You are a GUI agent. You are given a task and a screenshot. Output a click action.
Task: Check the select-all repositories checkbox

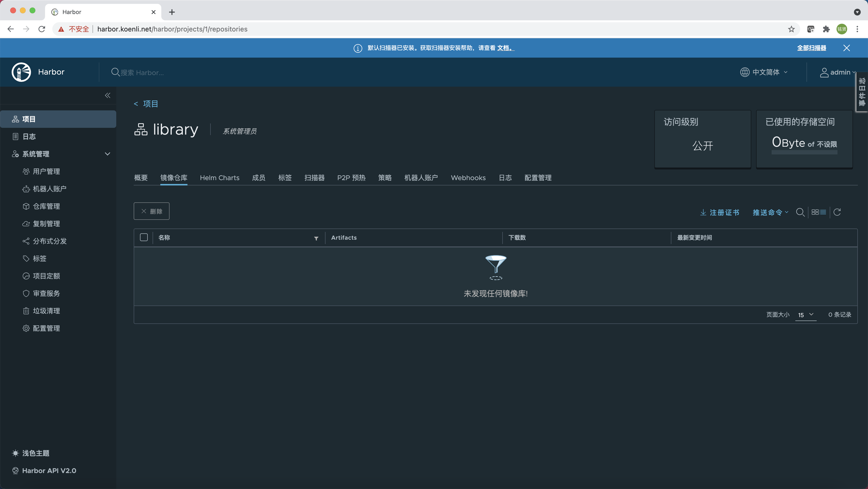pyautogui.click(x=144, y=237)
